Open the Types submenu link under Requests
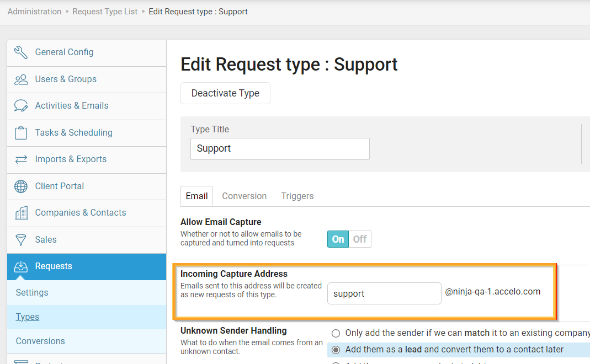Image resolution: width=590 pixels, height=364 pixels. pyautogui.click(x=28, y=317)
